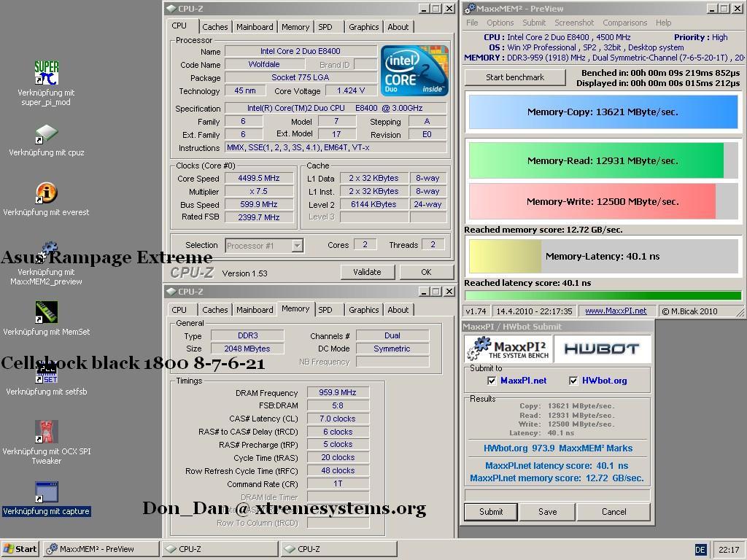This screenshot has height=560, width=747.
Task: Click Submit button in HWbot Submit dialog
Action: click(491, 512)
